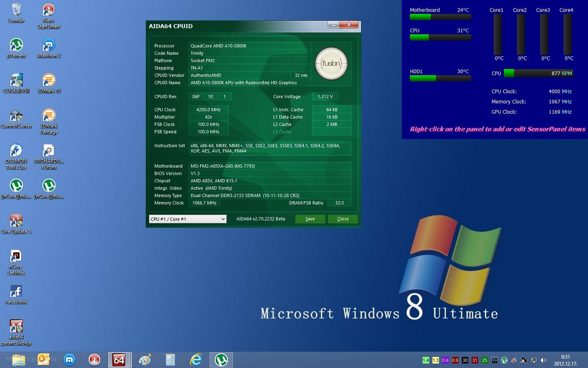Click the Motherboard temperature bar in SensorPanel

tap(440, 17)
